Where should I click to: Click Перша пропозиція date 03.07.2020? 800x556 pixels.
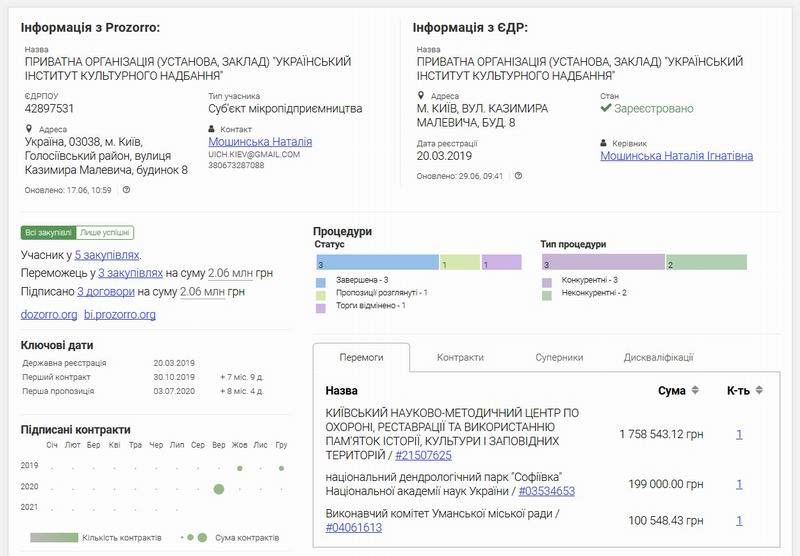174,391
